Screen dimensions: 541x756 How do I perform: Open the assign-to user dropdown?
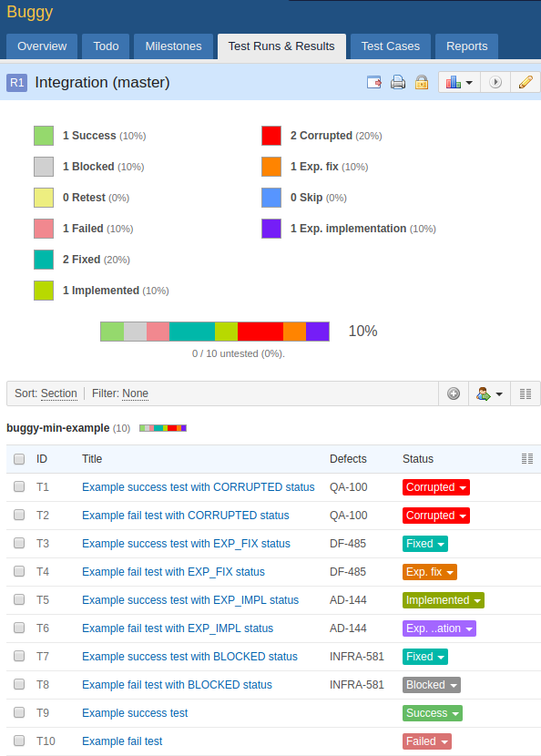489,393
